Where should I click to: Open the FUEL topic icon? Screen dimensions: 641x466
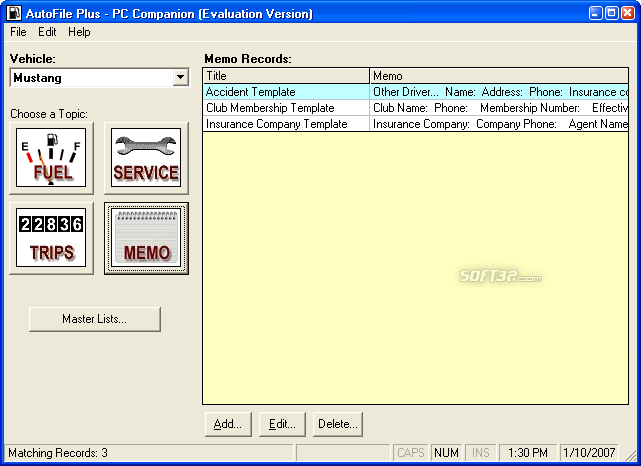[51, 158]
